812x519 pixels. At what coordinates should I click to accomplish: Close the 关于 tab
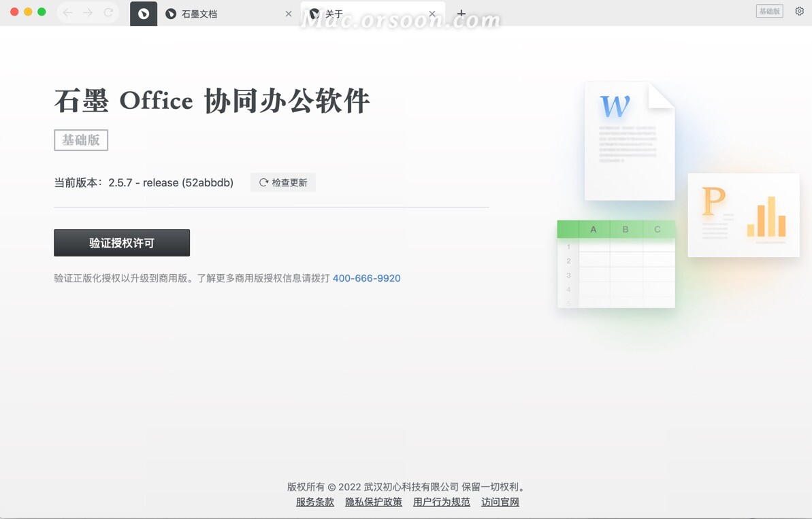pyautogui.click(x=432, y=14)
